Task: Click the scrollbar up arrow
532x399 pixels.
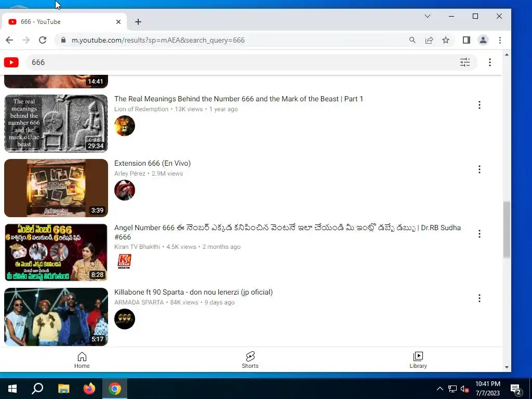Action: [x=507, y=55]
